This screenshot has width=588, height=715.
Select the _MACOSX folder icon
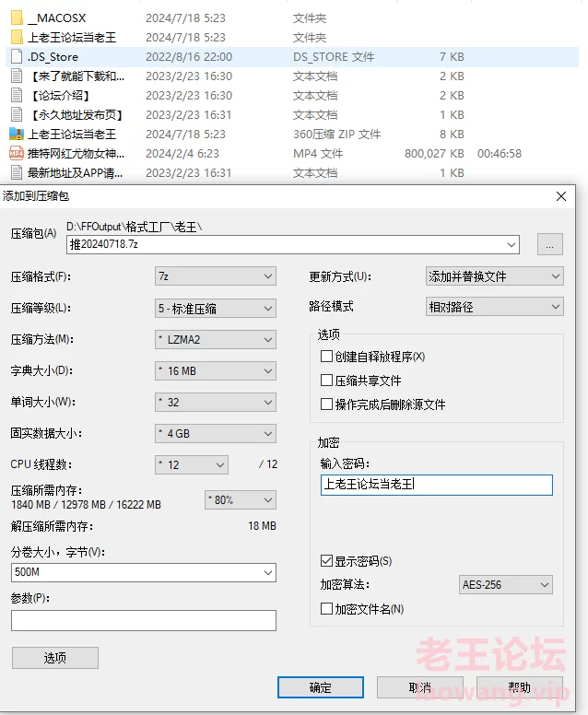pyautogui.click(x=17, y=18)
